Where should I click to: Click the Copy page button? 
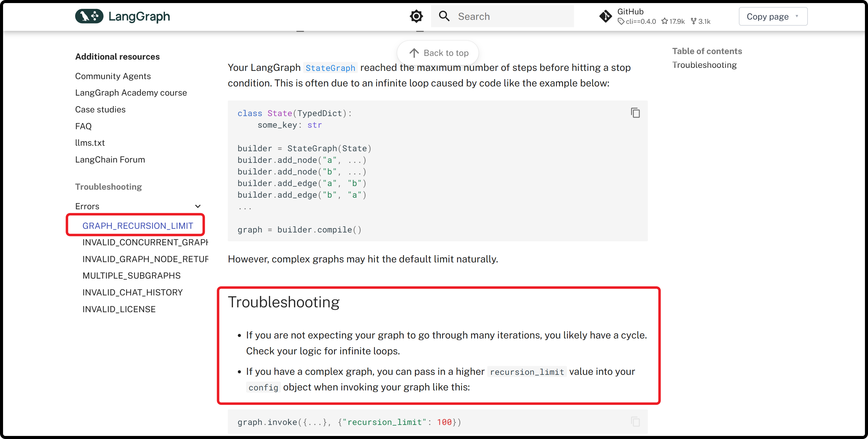tap(773, 16)
